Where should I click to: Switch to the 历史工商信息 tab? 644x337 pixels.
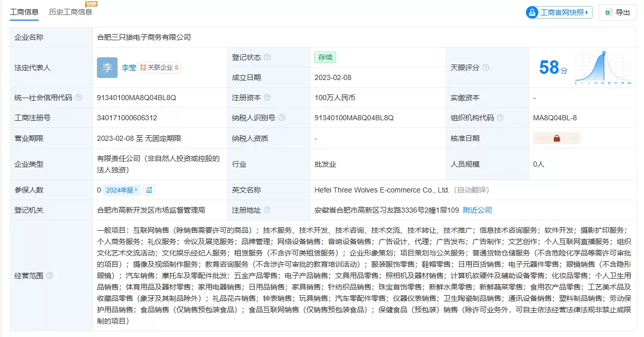(71, 12)
